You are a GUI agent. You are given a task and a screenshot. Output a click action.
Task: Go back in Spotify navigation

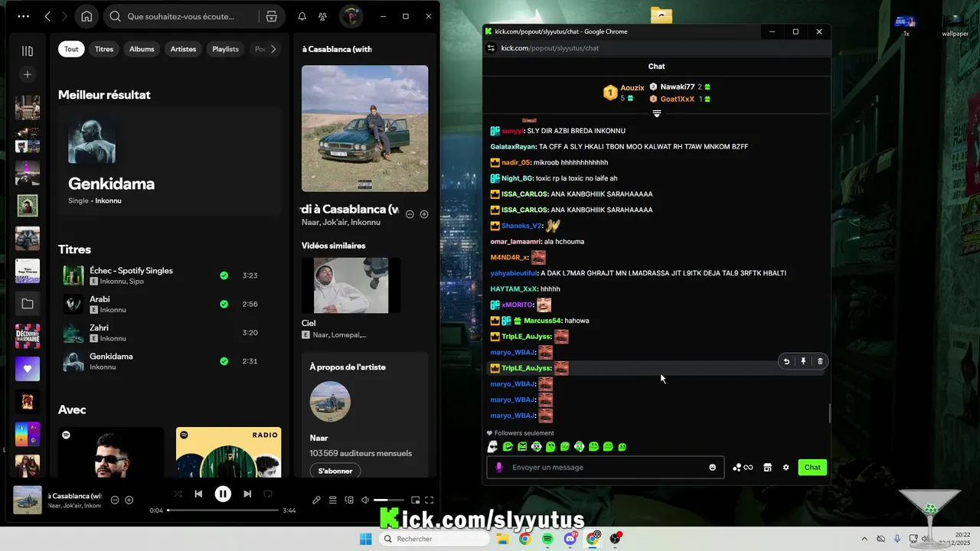(x=47, y=16)
